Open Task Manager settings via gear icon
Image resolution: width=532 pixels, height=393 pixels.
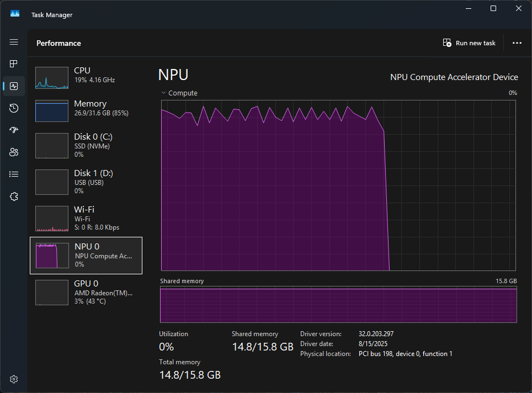coord(13,379)
